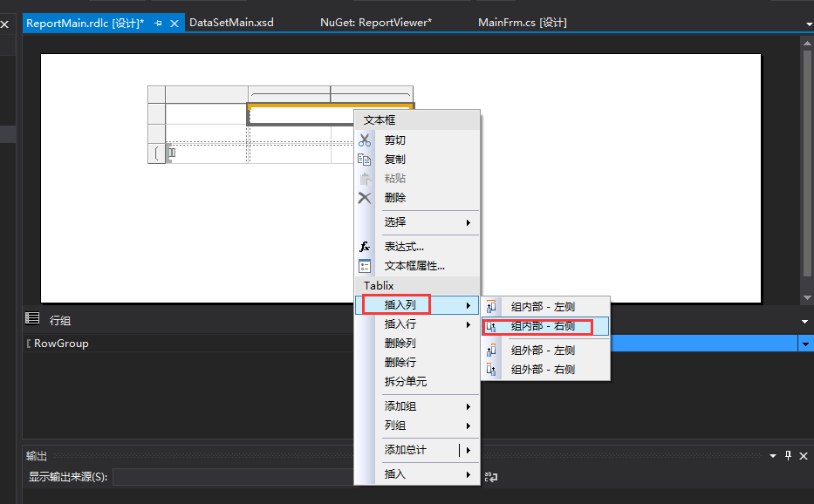Switch to MainFrm.cs [设计] tab
The width and height of the screenshot is (814, 504).
(x=523, y=23)
